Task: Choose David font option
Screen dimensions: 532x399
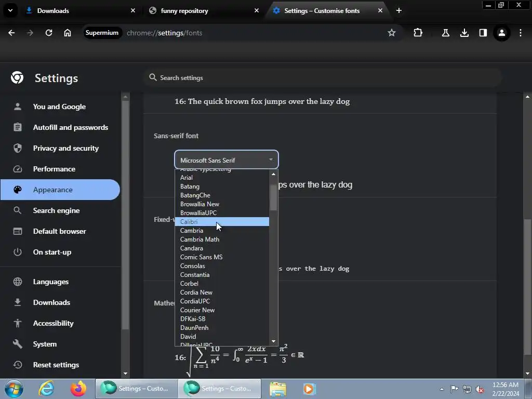Action: (x=222, y=336)
